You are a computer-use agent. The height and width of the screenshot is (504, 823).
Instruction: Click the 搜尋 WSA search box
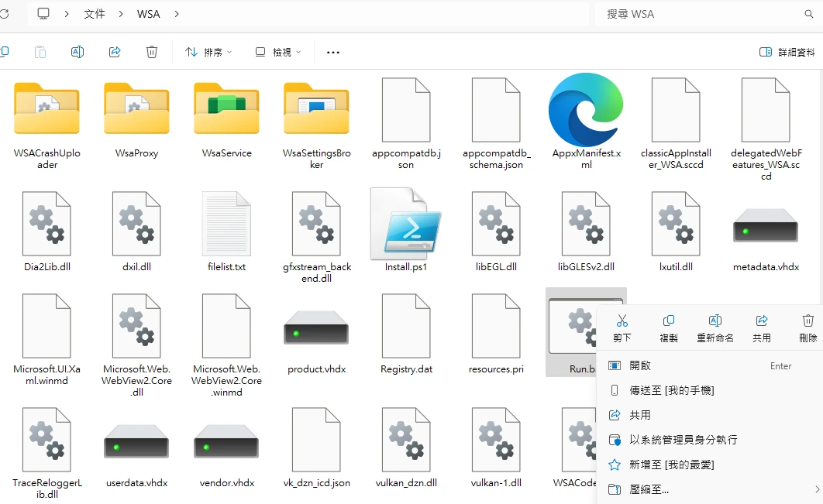coord(697,14)
